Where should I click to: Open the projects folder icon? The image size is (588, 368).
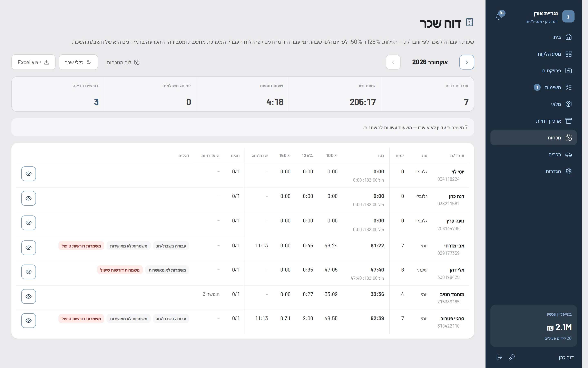568,71
